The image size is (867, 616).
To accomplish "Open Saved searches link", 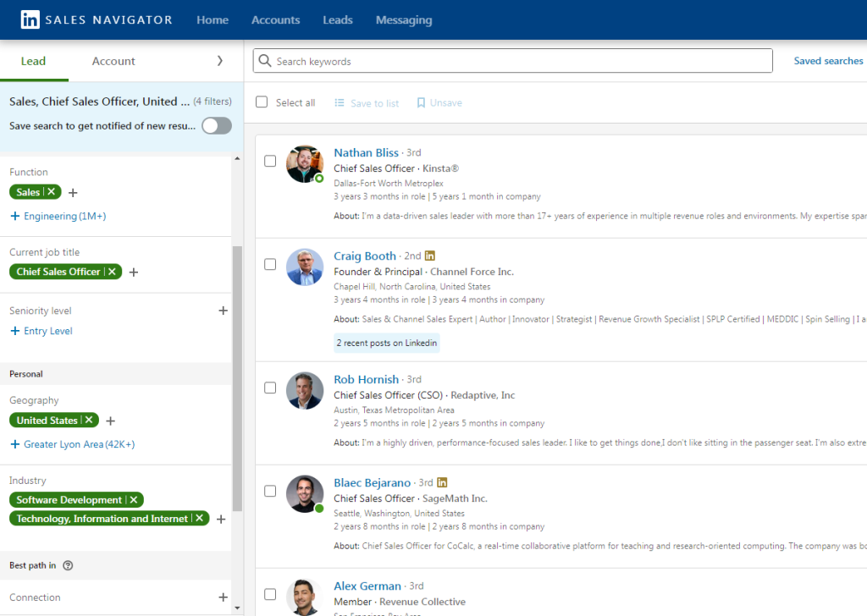I will click(x=828, y=61).
